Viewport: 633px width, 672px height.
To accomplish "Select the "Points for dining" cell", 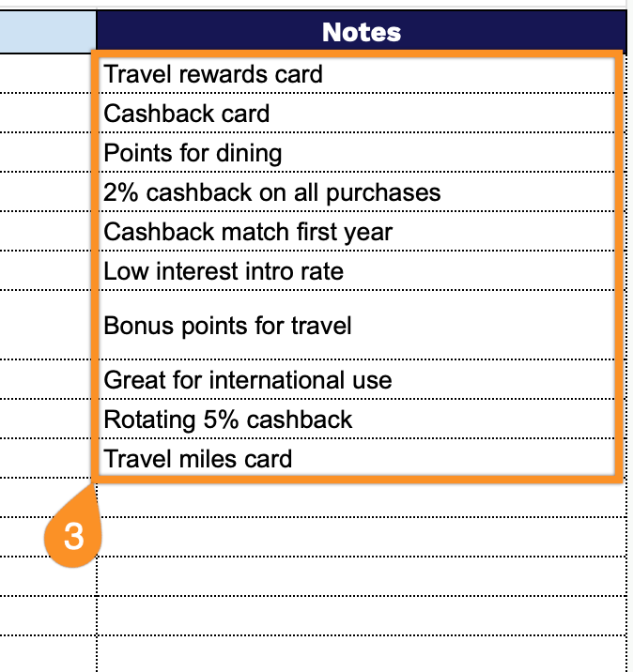I will tap(357, 153).
